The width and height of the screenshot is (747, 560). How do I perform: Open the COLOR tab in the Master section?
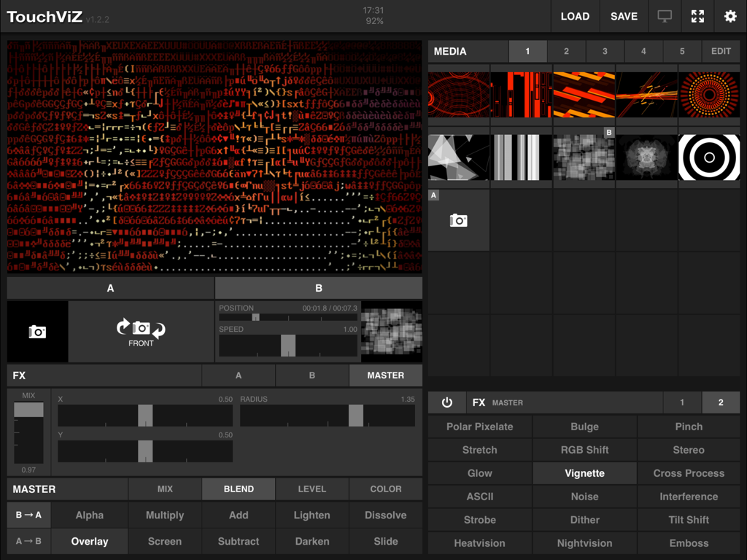[385, 489]
